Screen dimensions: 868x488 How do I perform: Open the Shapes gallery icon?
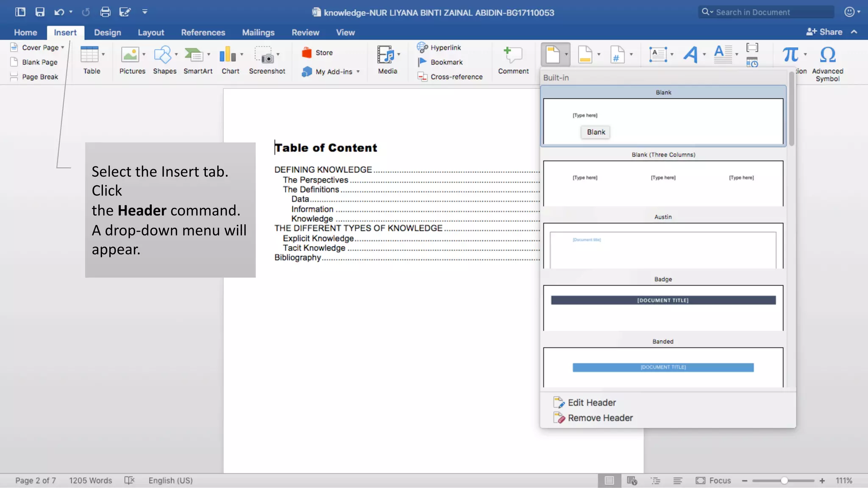pyautogui.click(x=162, y=55)
